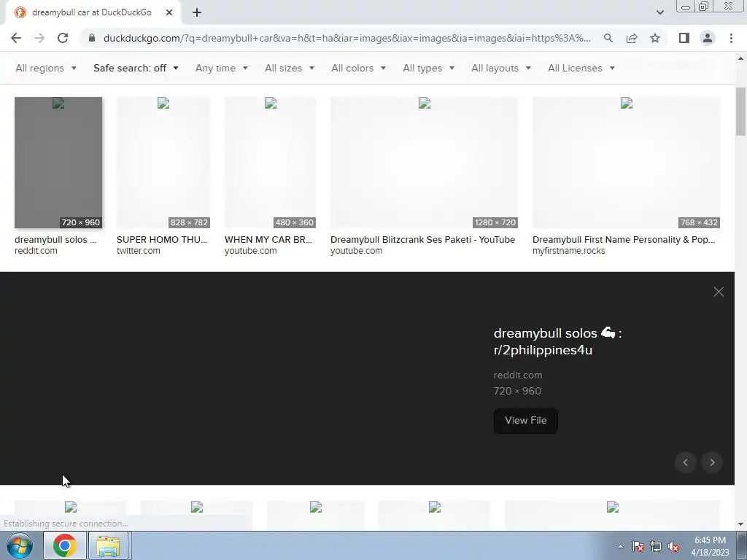Select the 480 × 360 youtube thumbnail

pyautogui.click(x=270, y=163)
